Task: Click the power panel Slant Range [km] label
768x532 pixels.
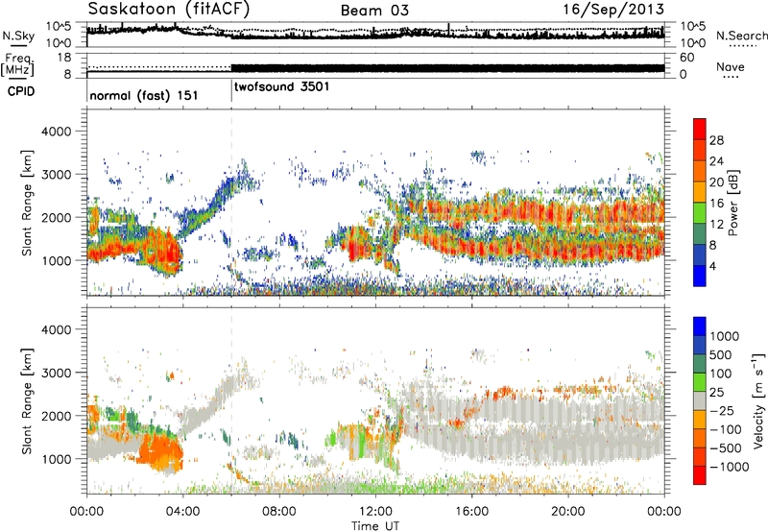Action: [x=27, y=204]
